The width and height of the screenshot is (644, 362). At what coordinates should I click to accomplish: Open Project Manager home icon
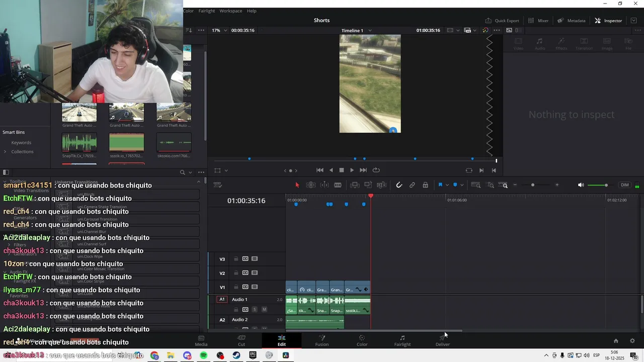click(616, 341)
